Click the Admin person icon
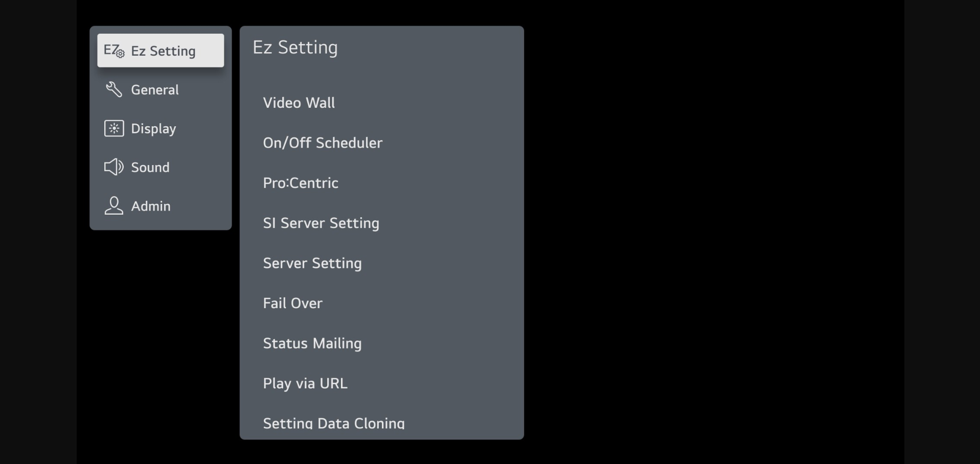This screenshot has height=464, width=980. tap(114, 206)
